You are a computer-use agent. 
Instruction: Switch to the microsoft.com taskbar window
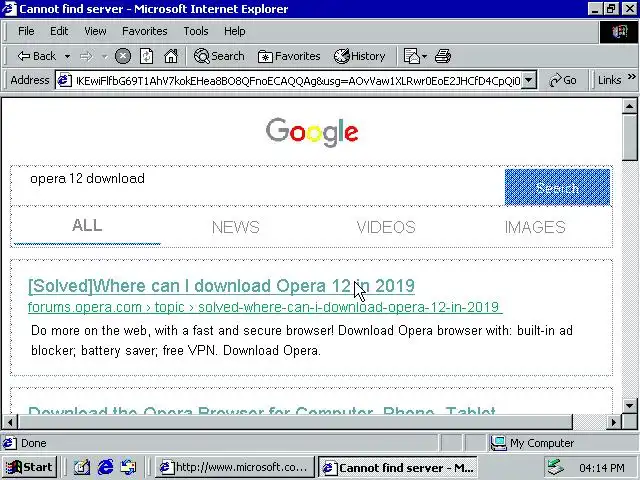235,467
